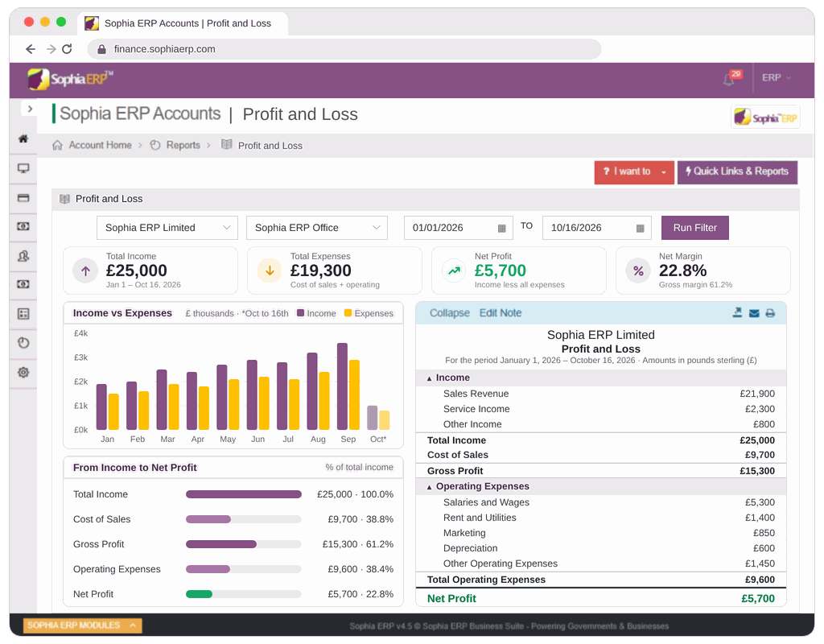
Task: Open the ERP user dropdown in header
Action: tap(777, 78)
